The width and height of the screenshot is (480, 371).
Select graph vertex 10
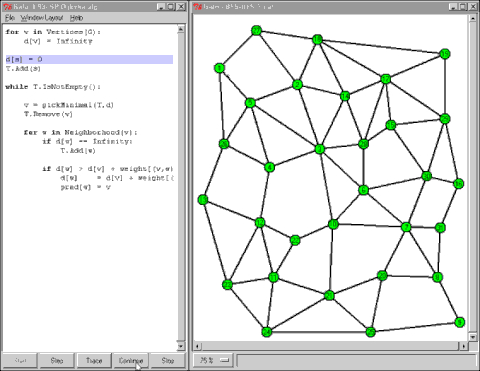tap(333, 224)
